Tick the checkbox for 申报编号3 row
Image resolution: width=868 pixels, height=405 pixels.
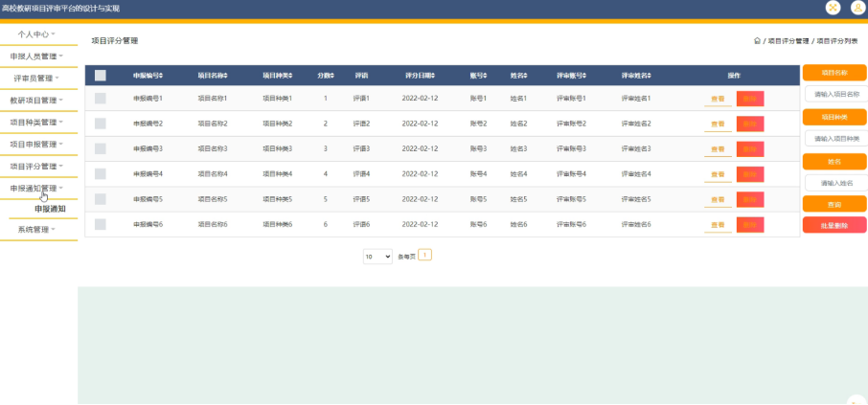pyautogui.click(x=101, y=148)
